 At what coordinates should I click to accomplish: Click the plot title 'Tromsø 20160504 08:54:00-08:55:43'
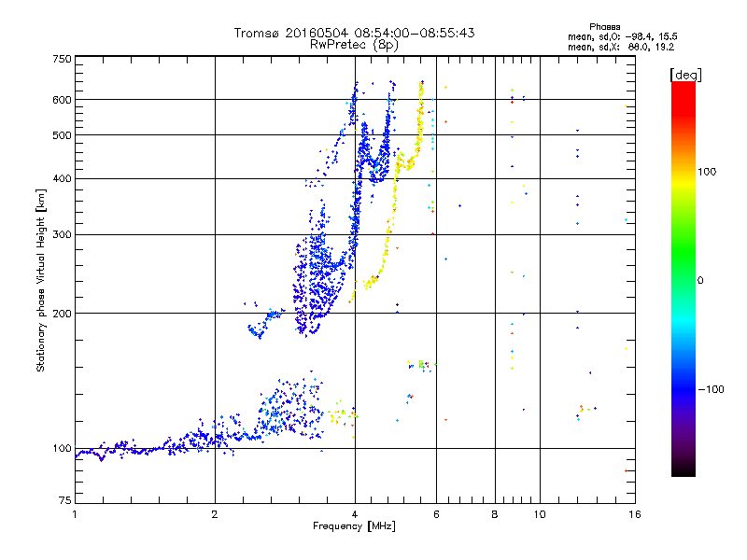(x=354, y=33)
